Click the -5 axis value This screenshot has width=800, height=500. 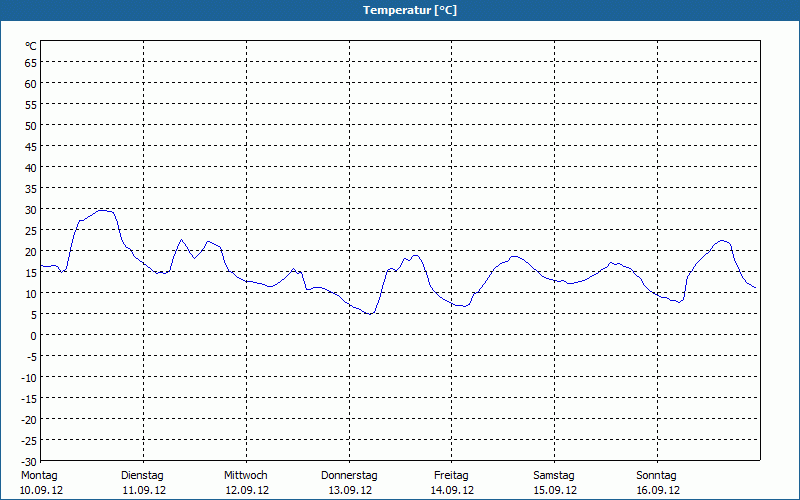31,357
